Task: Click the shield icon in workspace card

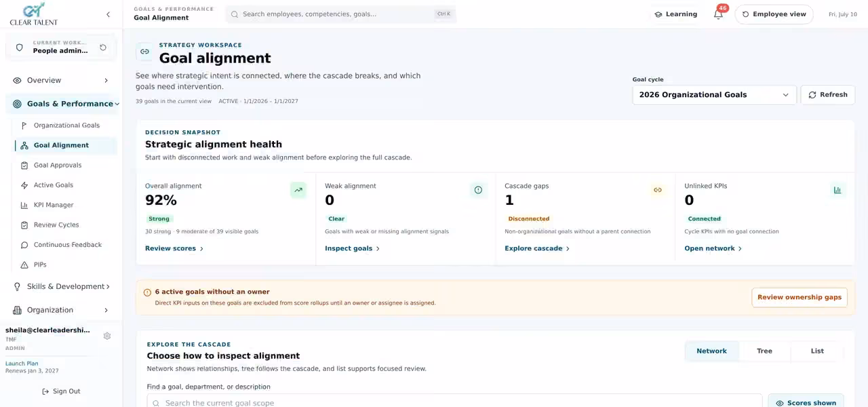Action: (19, 47)
